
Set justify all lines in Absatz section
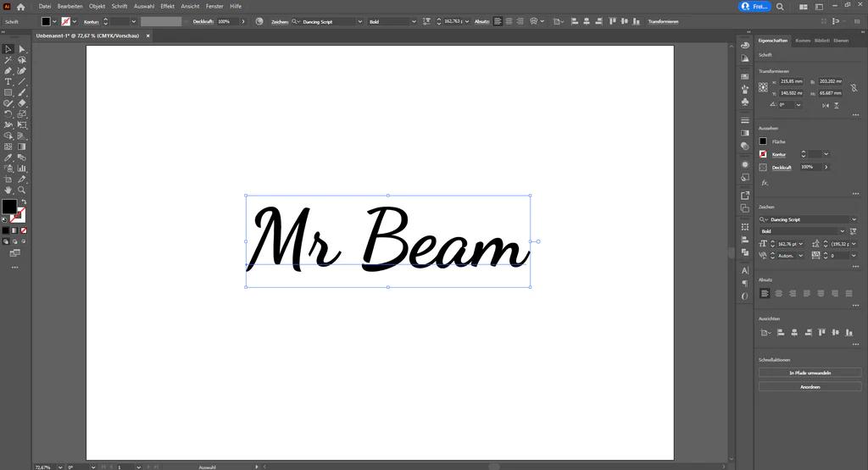(x=849, y=294)
